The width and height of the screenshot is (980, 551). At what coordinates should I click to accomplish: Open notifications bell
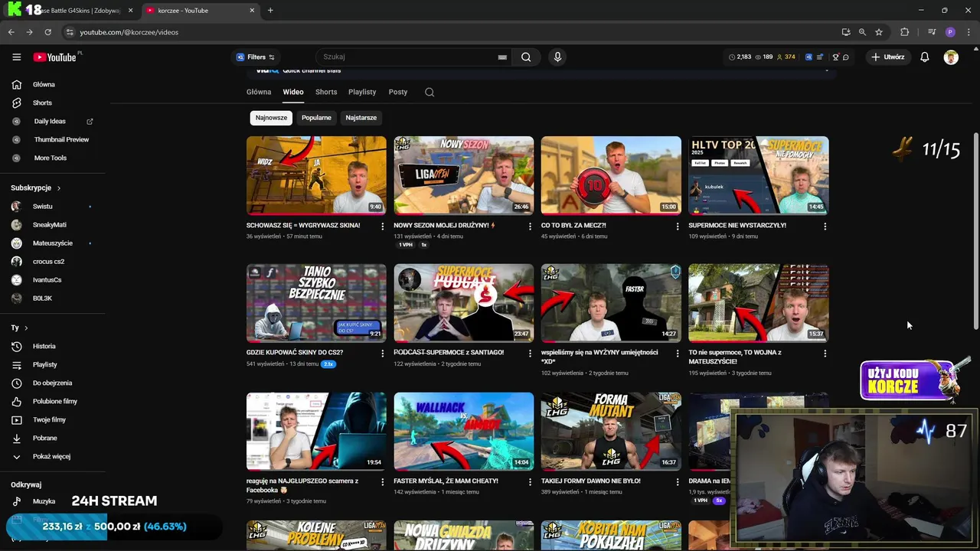point(925,57)
